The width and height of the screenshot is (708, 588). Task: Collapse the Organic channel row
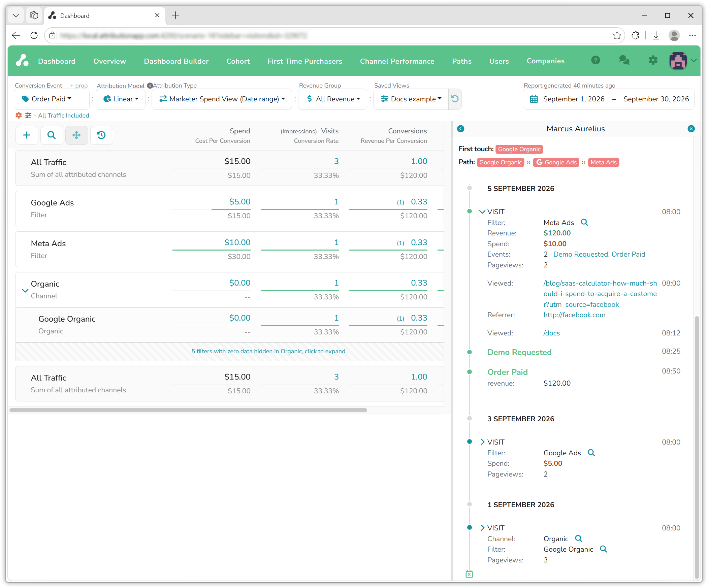[x=25, y=290]
